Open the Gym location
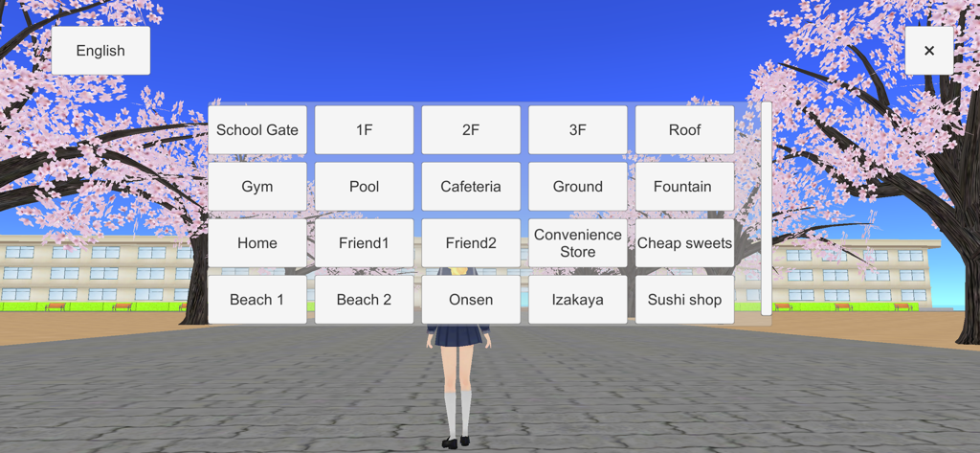980x453 pixels. pos(257,187)
